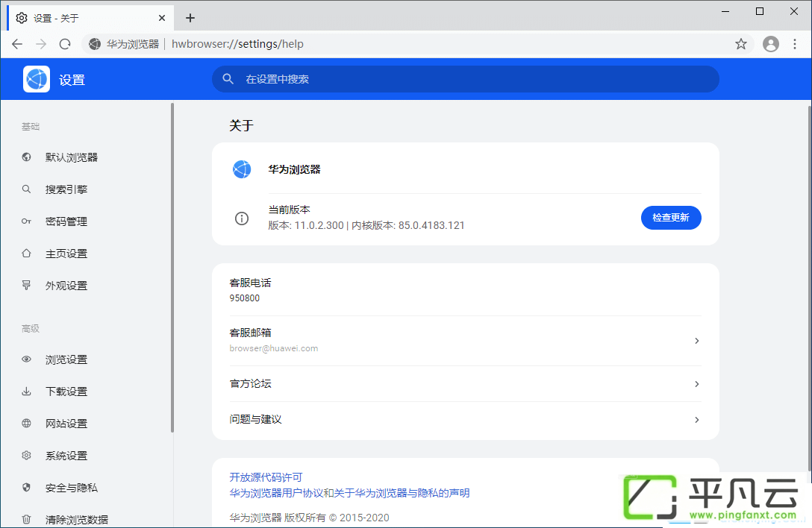The image size is (812, 528).
Task: Click the browser@huawei.com email text
Action: click(273, 348)
